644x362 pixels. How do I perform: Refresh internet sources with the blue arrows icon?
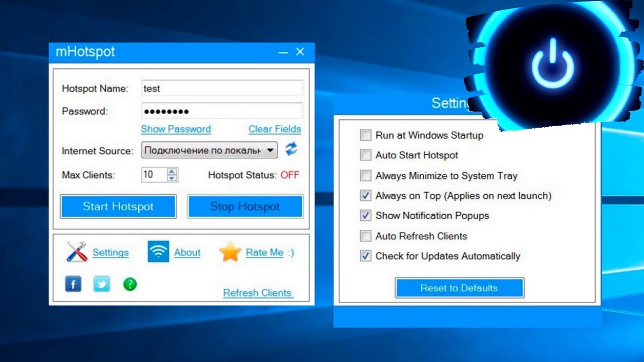point(291,149)
